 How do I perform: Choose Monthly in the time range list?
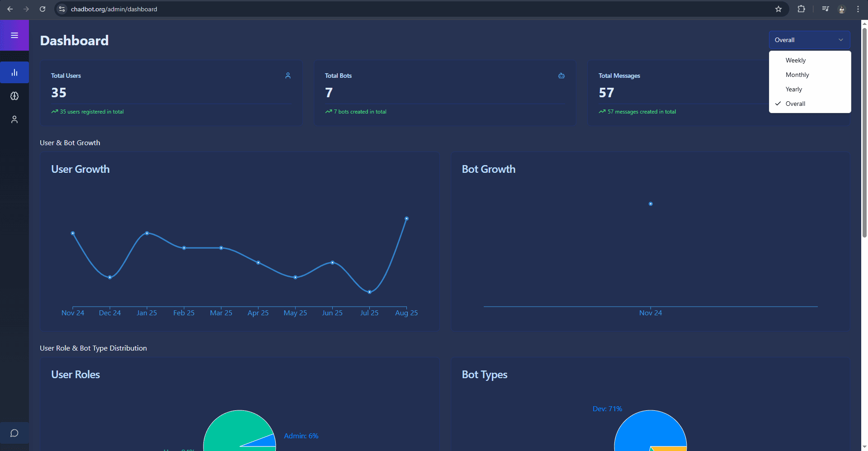[x=797, y=75]
